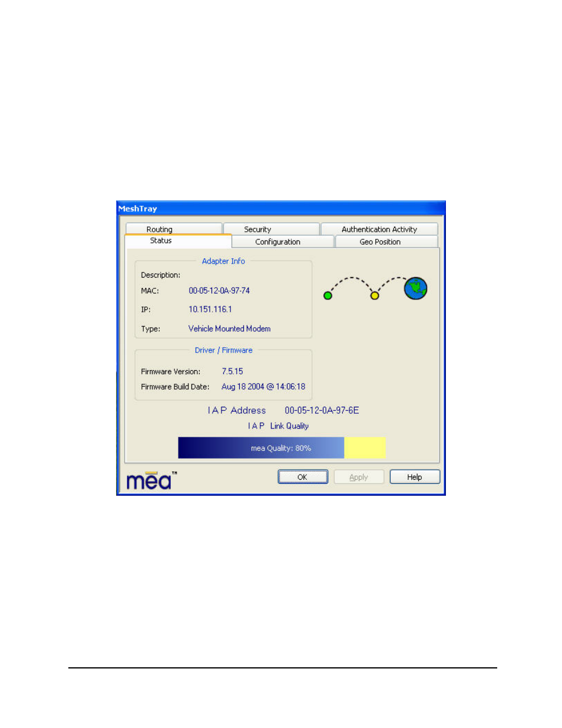Click the Description label
Image resolution: width=562 pixels, height=728 pixels.
tap(161, 275)
